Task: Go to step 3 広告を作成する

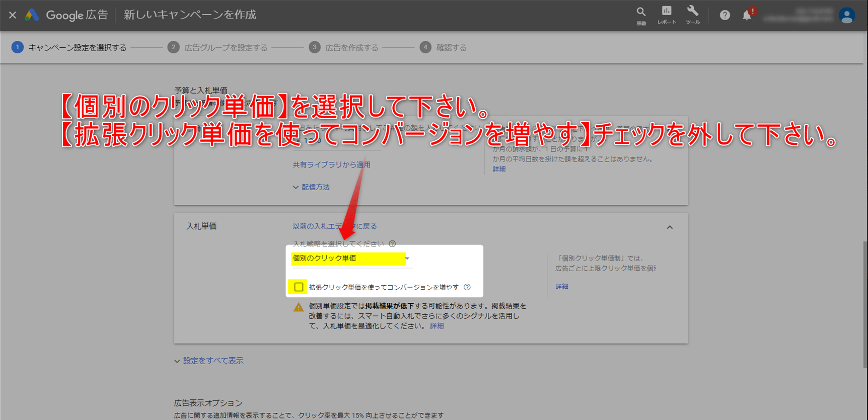Action: [x=344, y=47]
